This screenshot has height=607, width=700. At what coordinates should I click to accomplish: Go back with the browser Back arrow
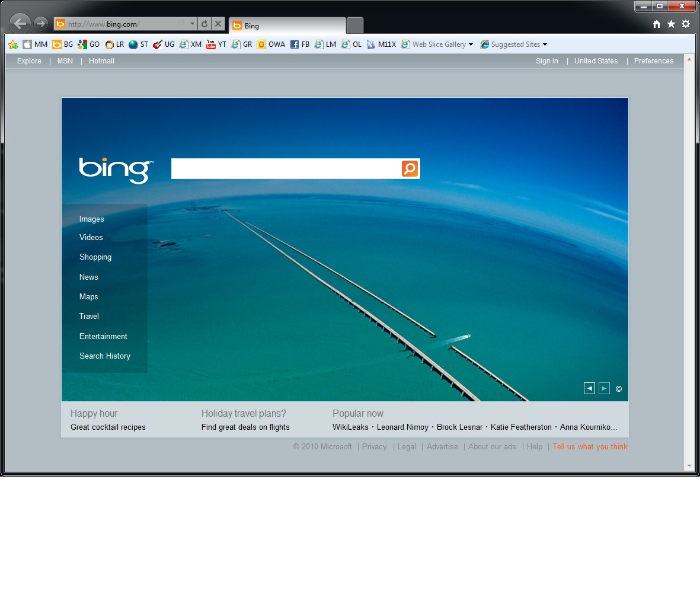(x=20, y=23)
